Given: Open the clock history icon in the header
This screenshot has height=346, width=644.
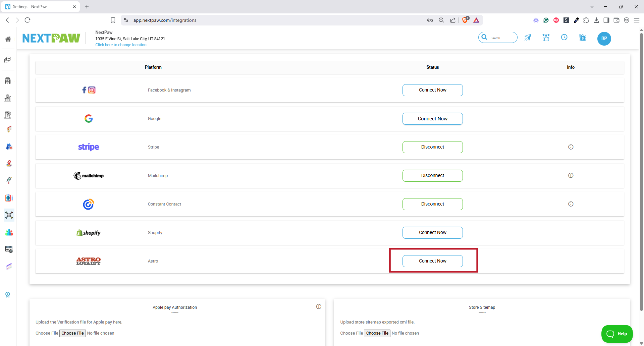Looking at the screenshot, I should (x=564, y=37).
